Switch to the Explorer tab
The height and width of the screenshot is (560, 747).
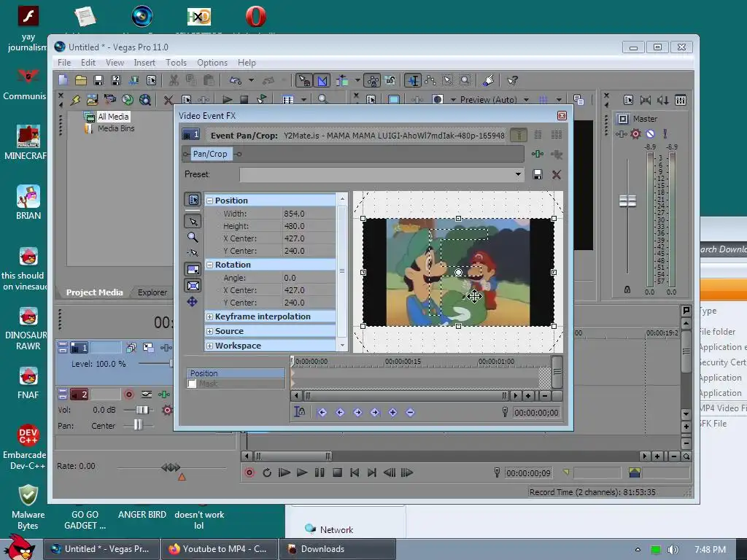coord(152,292)
